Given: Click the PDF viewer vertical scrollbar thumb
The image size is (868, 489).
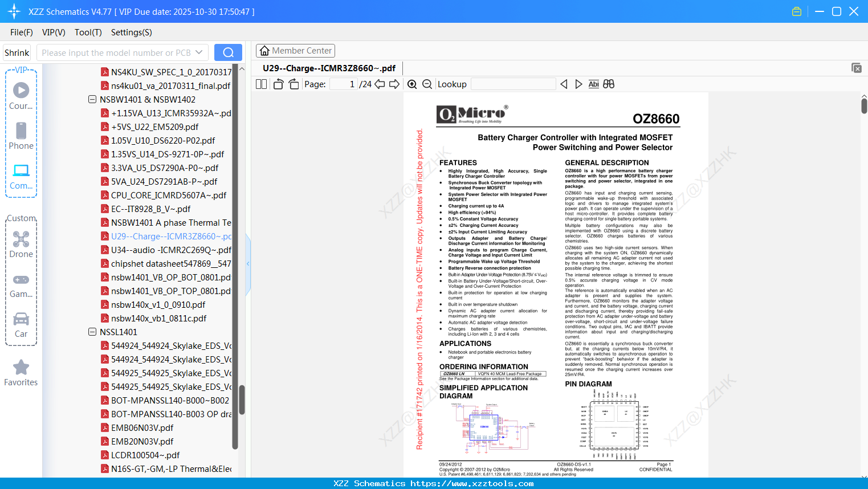Looking at the screenshot, I should [864, 105].
